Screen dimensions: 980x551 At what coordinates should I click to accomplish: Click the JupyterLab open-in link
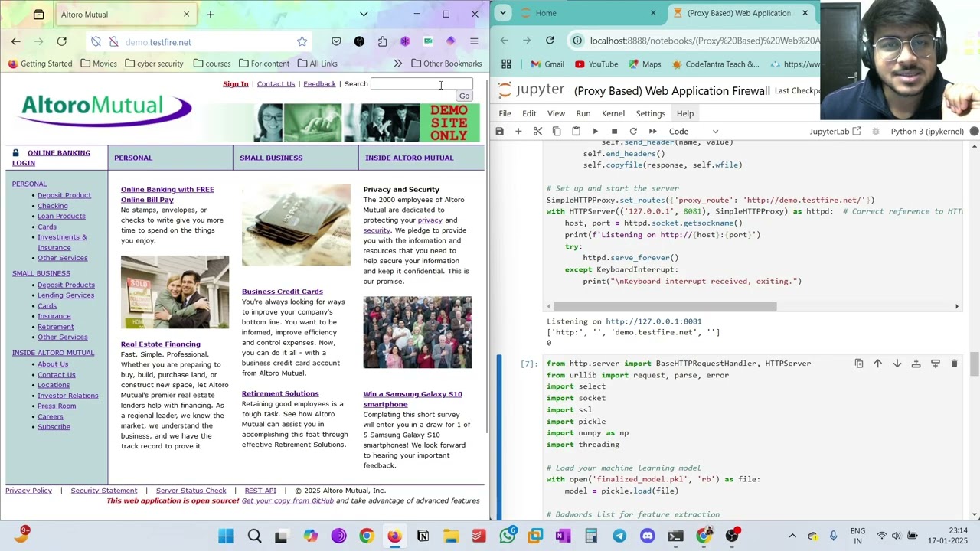835,132
